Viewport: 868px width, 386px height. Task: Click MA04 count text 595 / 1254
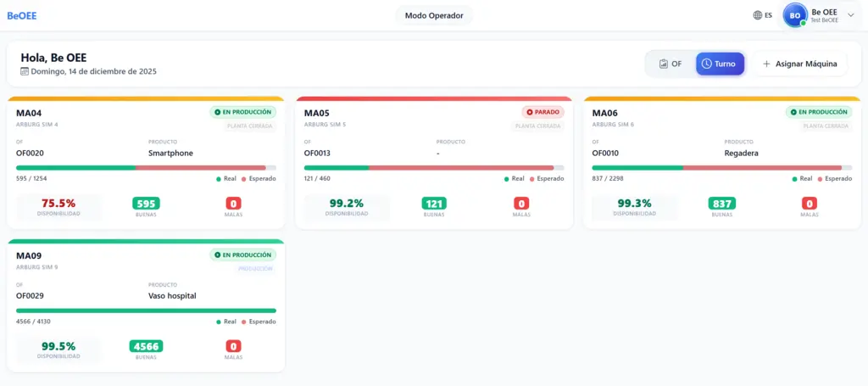click(31, 178)
